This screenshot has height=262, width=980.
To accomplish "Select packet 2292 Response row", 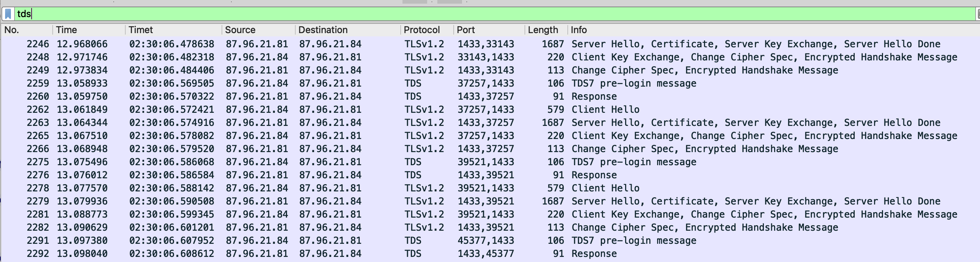I will (490, 254).
